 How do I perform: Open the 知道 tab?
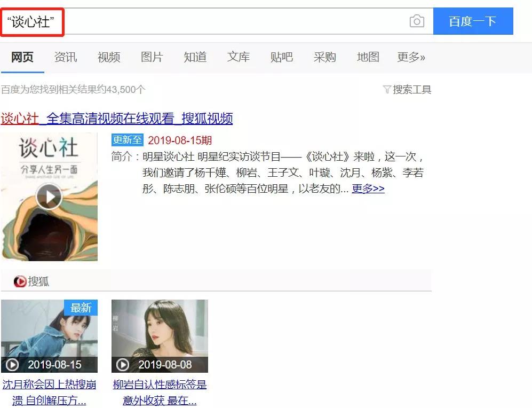(x=195, y=57)
